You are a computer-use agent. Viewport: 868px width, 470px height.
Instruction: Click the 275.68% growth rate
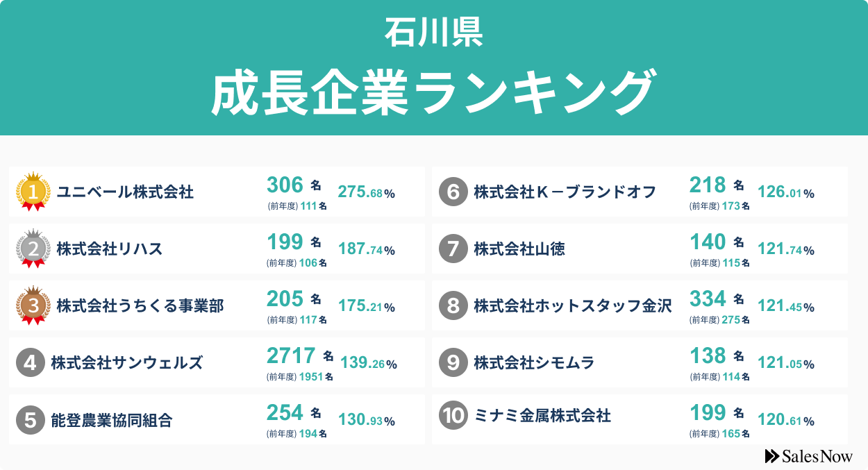pos(366,193)
